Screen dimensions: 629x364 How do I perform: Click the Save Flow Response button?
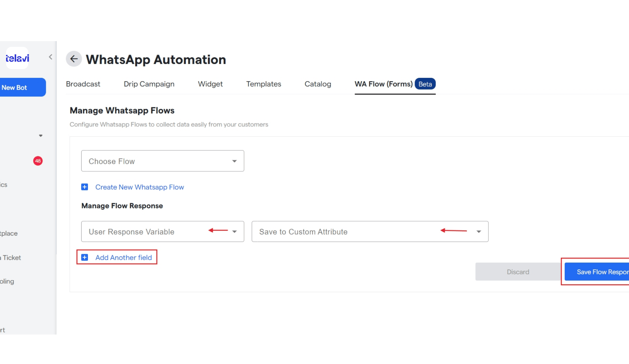click(597, 272)
